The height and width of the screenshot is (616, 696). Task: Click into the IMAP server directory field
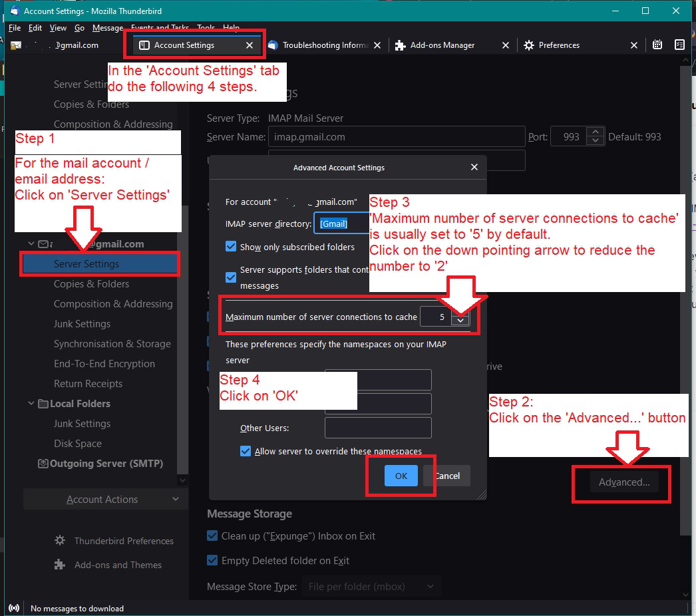342,224
